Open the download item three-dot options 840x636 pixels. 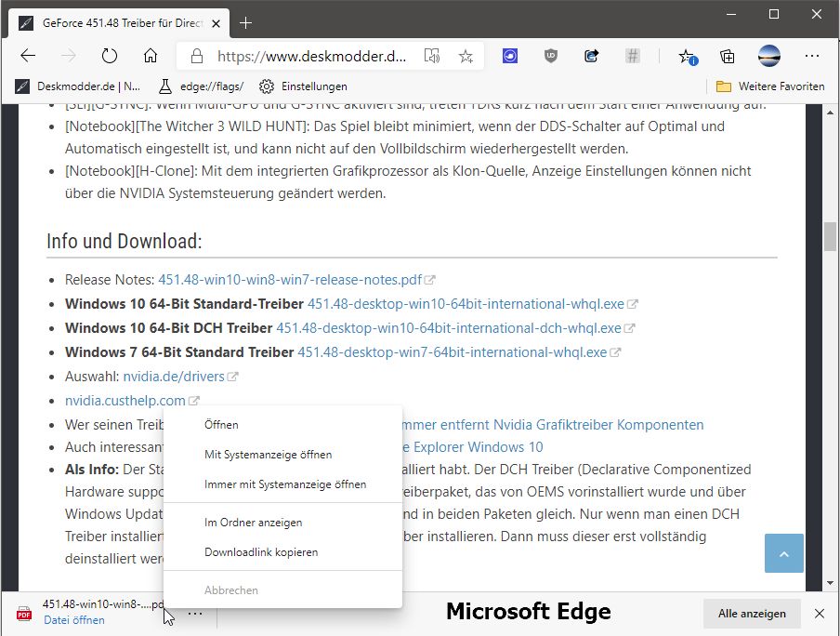point(195,613)
